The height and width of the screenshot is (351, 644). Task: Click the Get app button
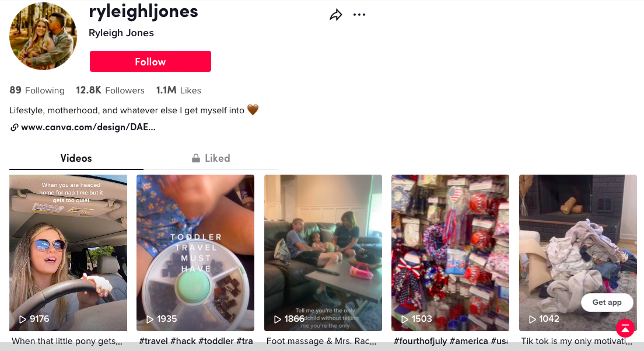coord(607,303)
